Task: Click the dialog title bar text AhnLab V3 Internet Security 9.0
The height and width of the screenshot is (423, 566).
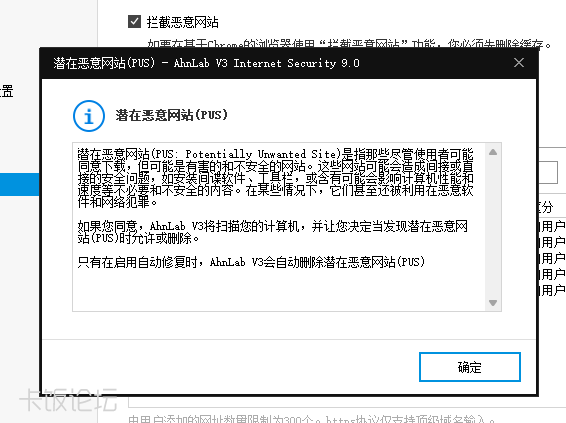Action: (x=266, y=63)
